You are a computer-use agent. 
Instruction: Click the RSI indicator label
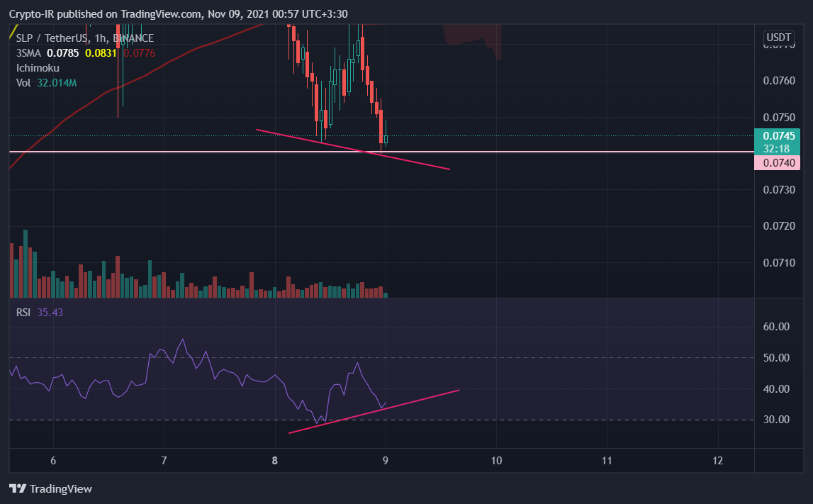[23, 312]
